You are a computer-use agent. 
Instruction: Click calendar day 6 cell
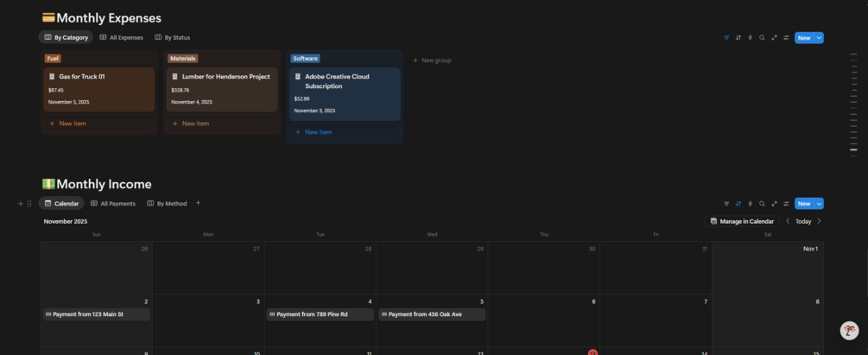[544, 320]
